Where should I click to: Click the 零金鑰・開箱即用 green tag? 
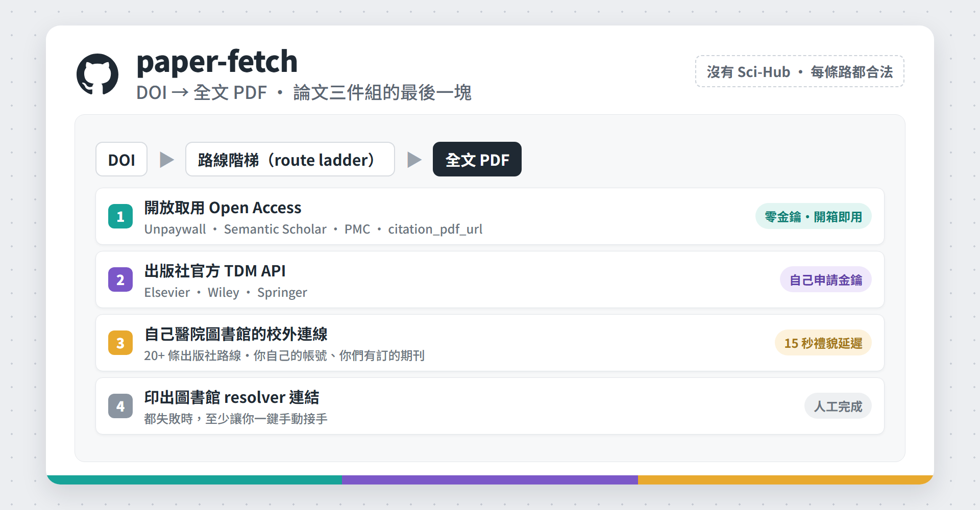pyautogui.click(x=813, y=216)
